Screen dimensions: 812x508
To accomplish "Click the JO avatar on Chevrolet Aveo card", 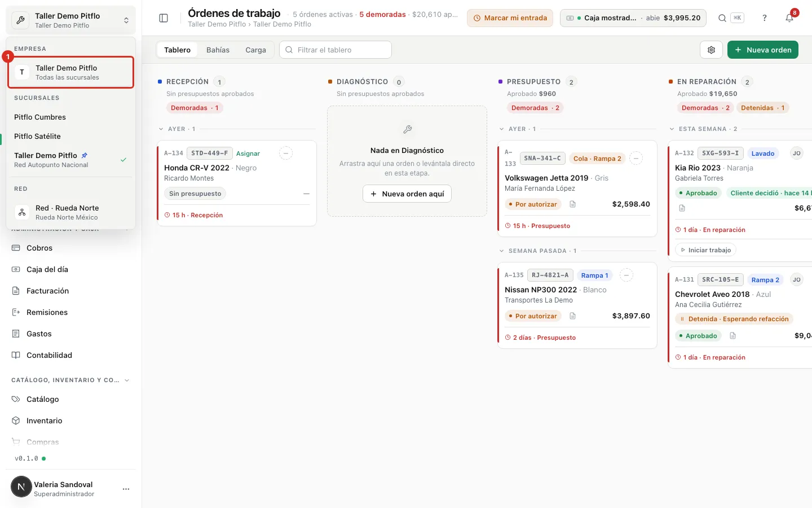I will click(x=796, y=279).
